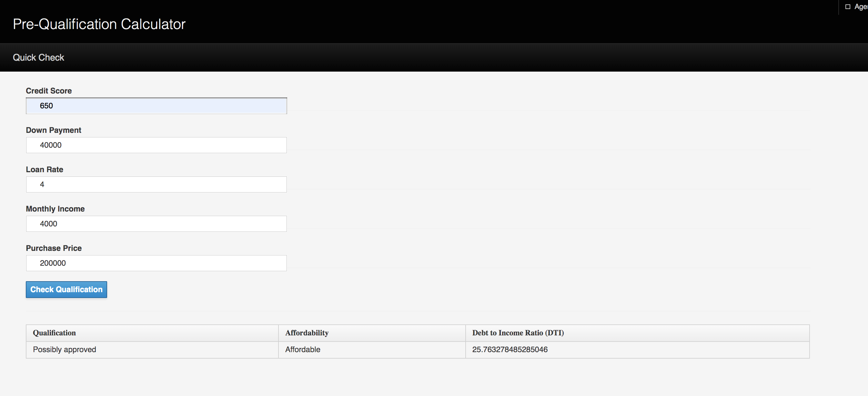Screen dimensions: 868x396
Task: Click the Credit Score field label
Action: tap(49, 91)
